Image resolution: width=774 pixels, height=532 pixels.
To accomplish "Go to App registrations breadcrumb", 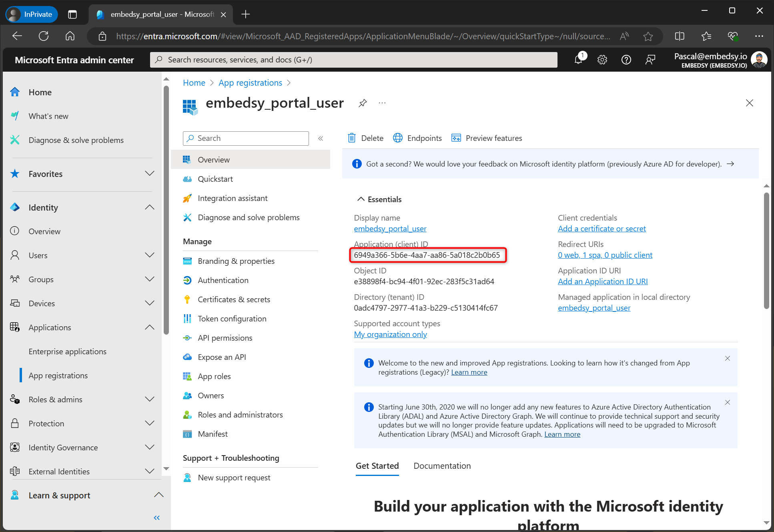I will pos(250,82).
